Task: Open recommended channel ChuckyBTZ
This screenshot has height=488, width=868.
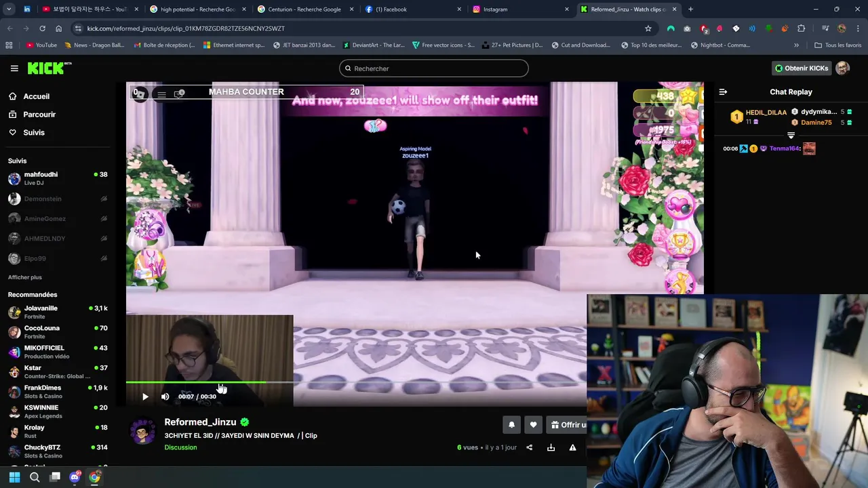Action: coord(58,451)
